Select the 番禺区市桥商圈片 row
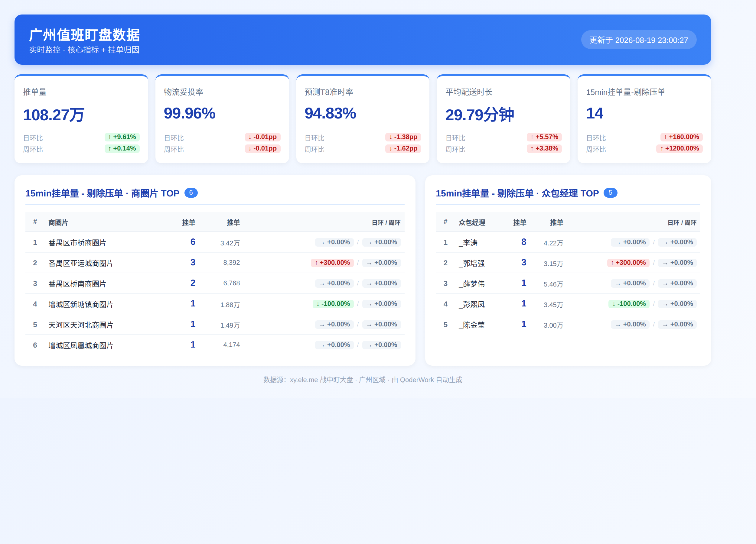Viewport: 756px width, 544px height. tap(215, 242)
